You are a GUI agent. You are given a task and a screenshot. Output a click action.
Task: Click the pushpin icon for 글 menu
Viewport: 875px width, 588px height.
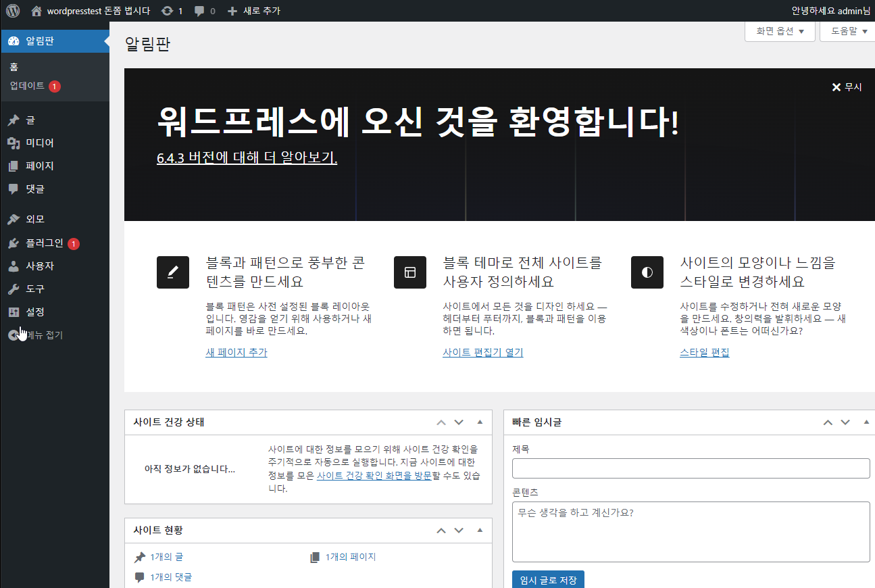click(13, 120)
